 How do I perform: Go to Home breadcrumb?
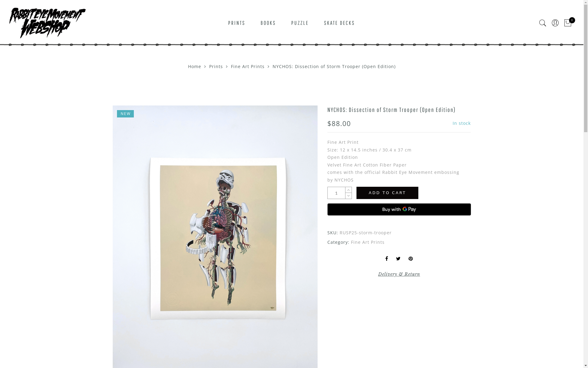click(x=194, y=67)
